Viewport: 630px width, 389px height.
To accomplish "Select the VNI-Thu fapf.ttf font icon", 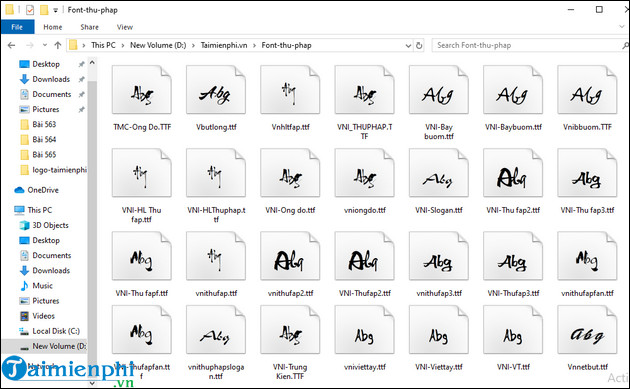I will pyautogui.click(x=142, y=256).
